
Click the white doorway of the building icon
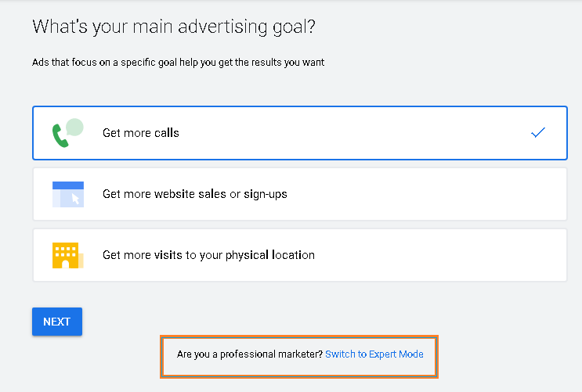(66, 264)
